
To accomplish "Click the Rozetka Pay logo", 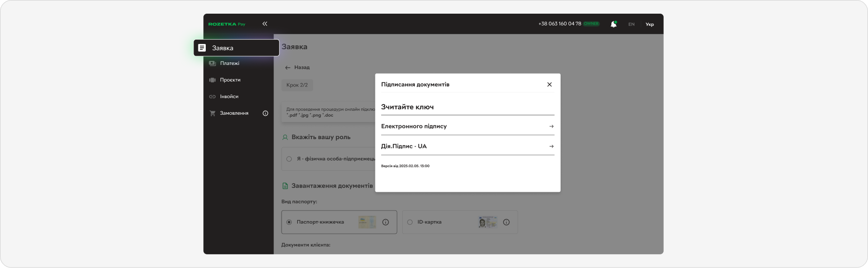I will click(227, 24).
